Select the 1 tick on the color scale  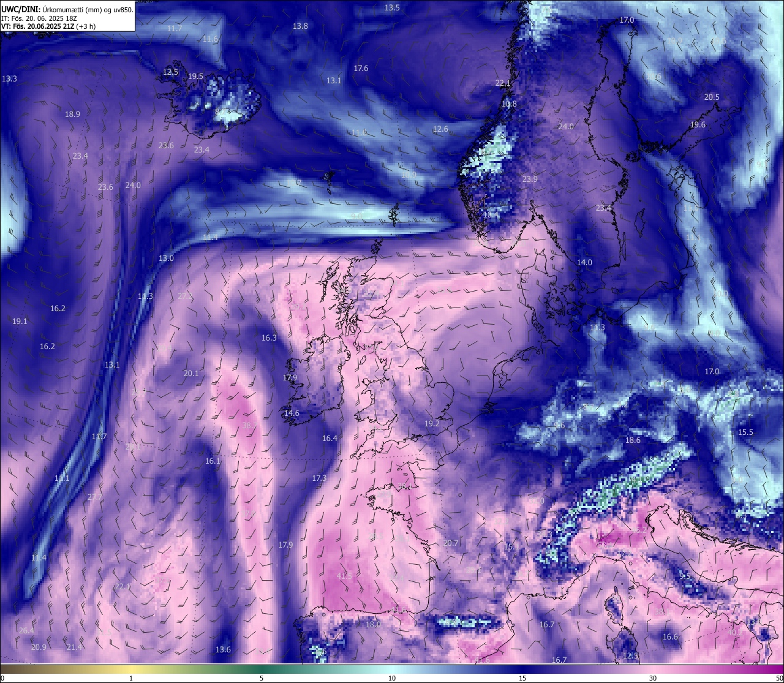point(131,679)
